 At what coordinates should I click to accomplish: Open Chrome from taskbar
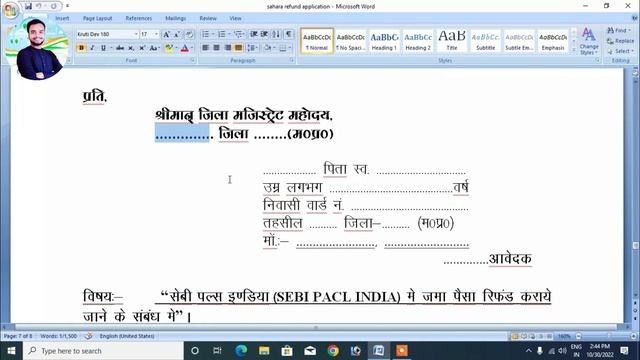point(333,351)
